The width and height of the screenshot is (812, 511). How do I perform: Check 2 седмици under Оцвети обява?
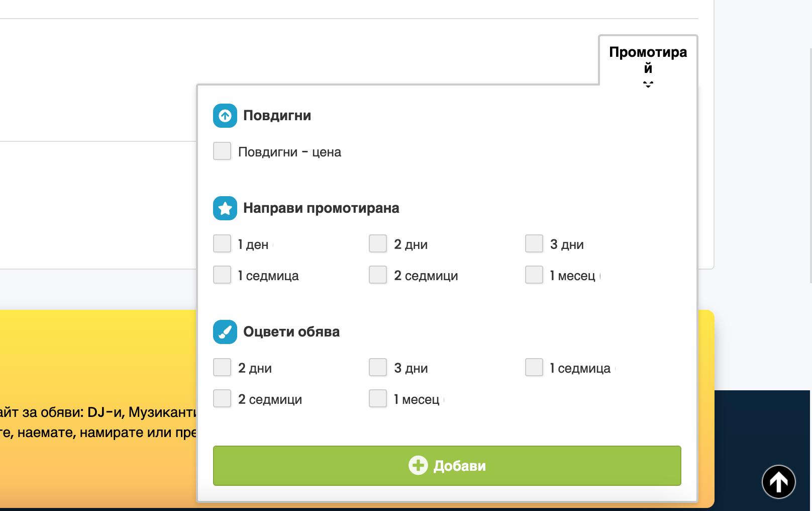tap(222, 398)
